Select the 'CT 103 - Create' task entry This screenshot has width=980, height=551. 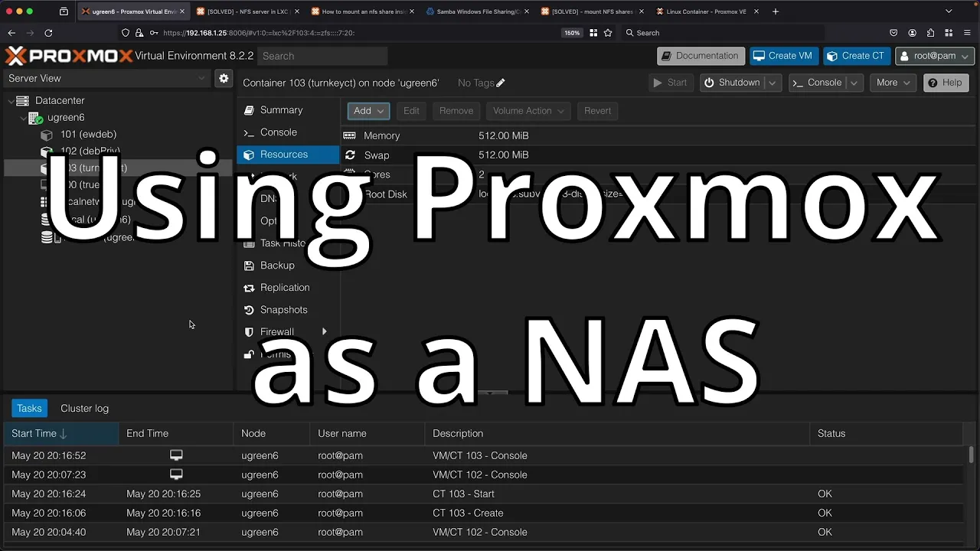[484, 513]
